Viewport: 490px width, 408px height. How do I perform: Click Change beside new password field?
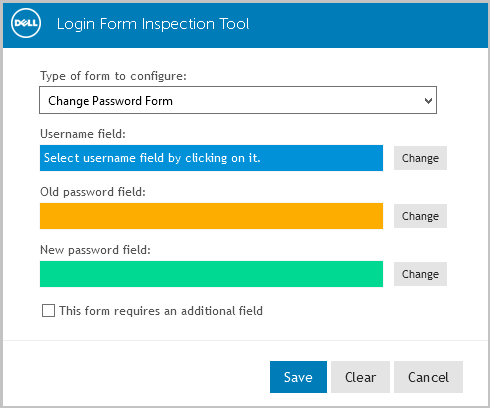pyautogui.click(x=420, y=274)
